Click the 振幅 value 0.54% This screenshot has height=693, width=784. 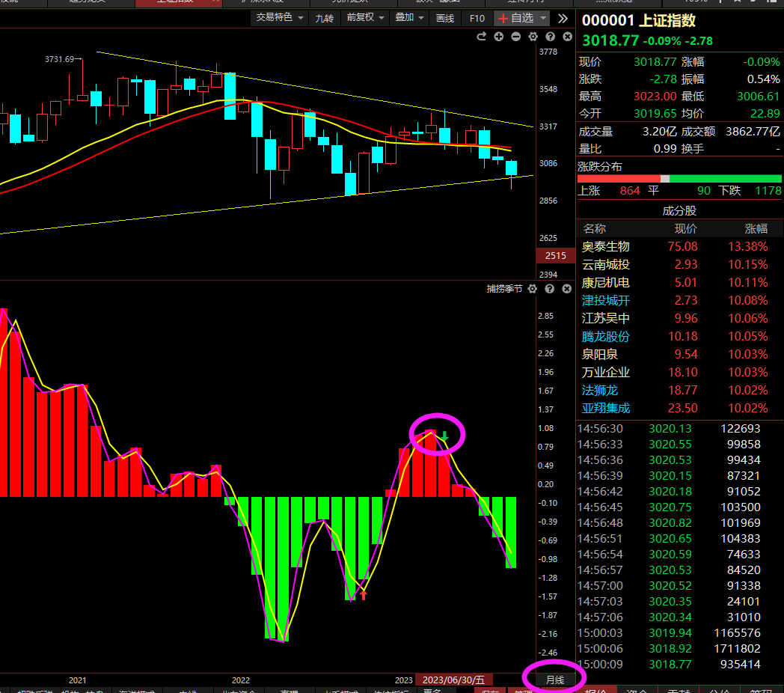pyautogui.click(x=764, y=79)
